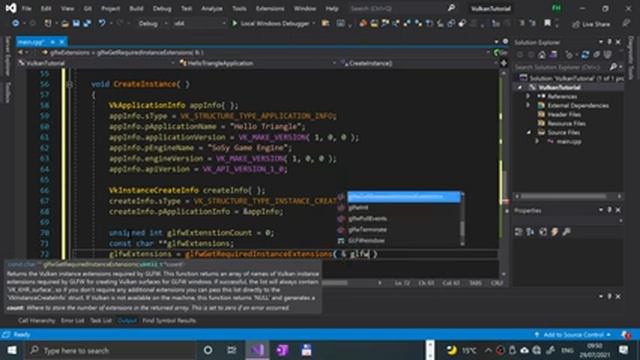This screenshot has height=360, width=640.
Task: Click Solution Explorer switch views icon
Action: [x=553, y=54]
